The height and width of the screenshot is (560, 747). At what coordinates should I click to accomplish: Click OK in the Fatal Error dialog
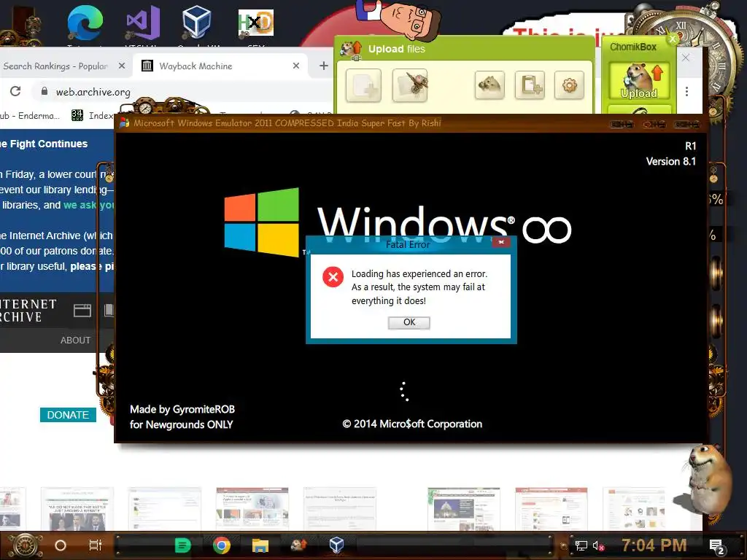[x=409, y=322]
